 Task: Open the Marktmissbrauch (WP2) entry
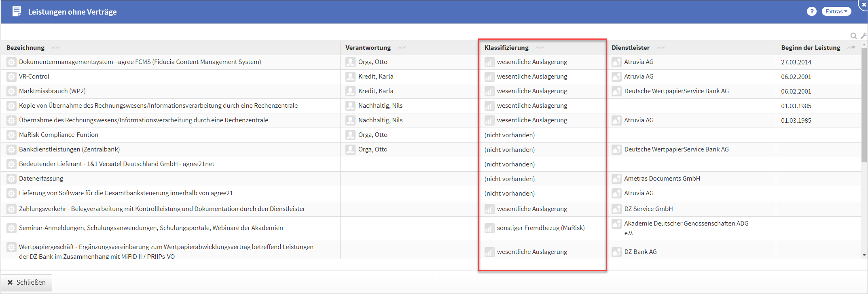52,91
